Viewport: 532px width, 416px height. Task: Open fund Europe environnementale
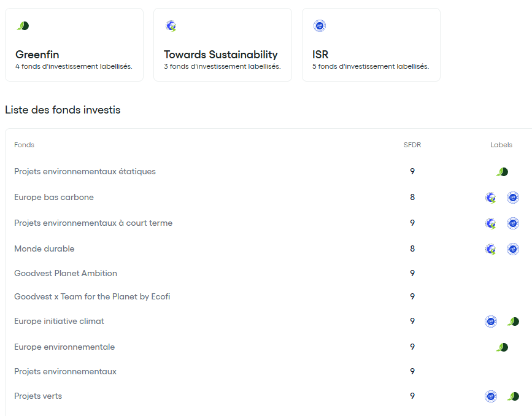coord(64,347)
